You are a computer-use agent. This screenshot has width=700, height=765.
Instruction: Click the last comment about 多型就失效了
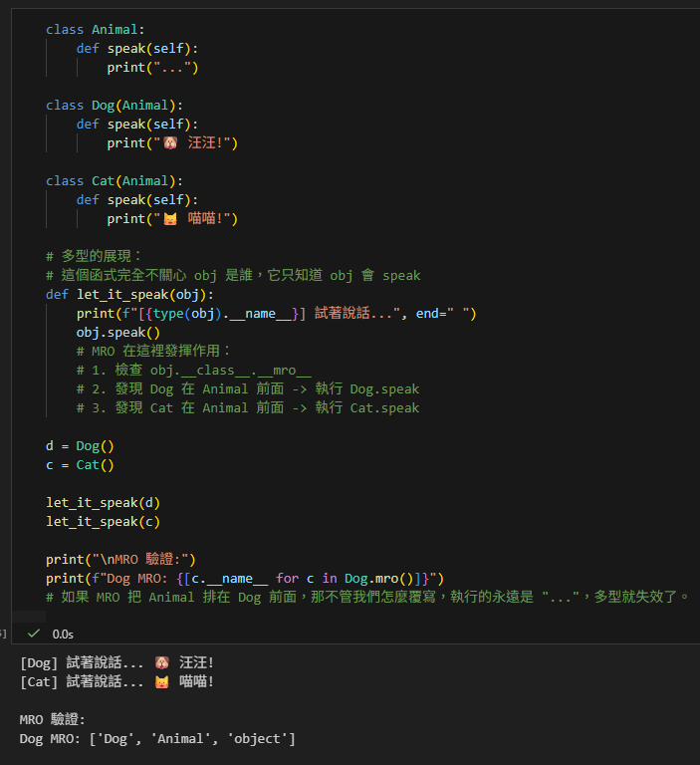[x=367, y=598]
